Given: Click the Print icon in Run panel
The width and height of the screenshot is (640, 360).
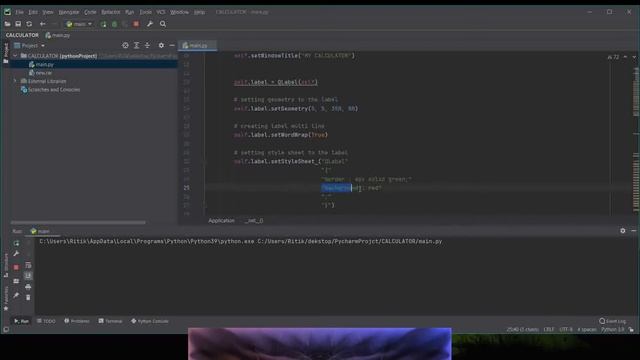Looking at the screenshot, I should click(x=28, y=287).
